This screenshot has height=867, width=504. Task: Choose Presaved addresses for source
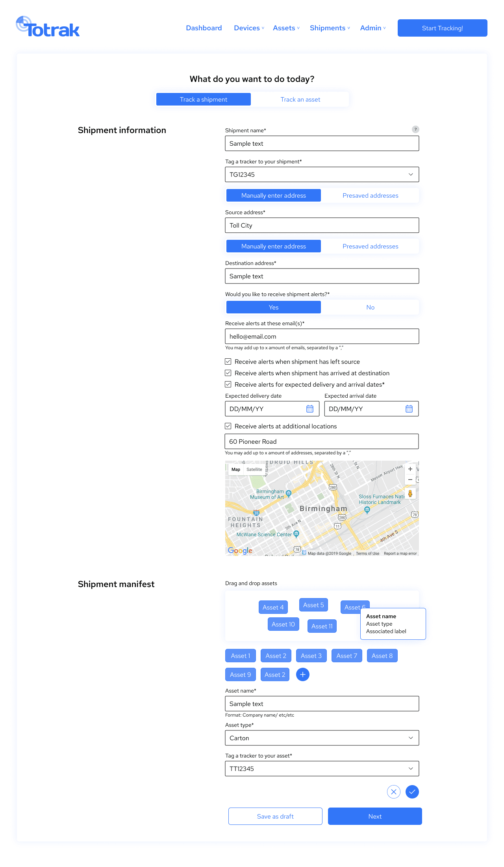pyautogui.click(x=371, y=195)
